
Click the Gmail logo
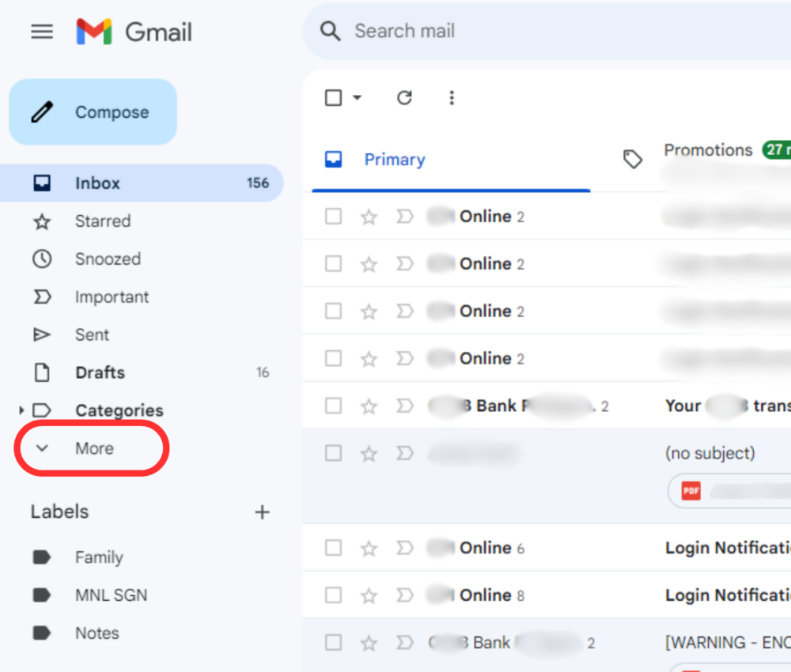pos(133,32)
